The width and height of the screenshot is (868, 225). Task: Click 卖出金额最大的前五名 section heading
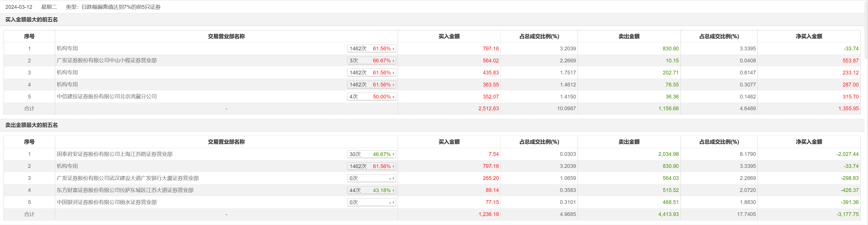tap(31, 125)
